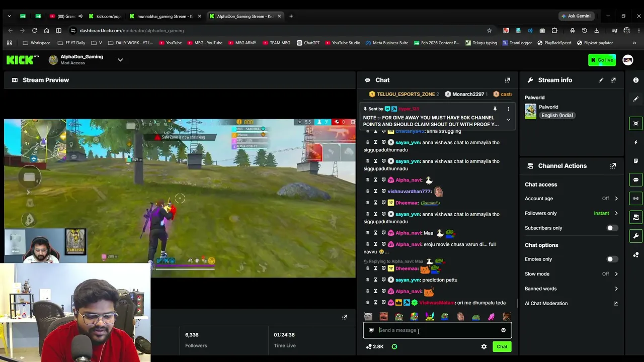Open chat settings gear

484,346
